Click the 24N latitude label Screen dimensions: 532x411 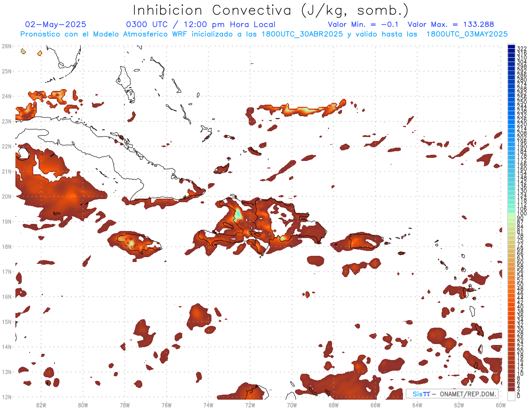(x=6, y=96)
